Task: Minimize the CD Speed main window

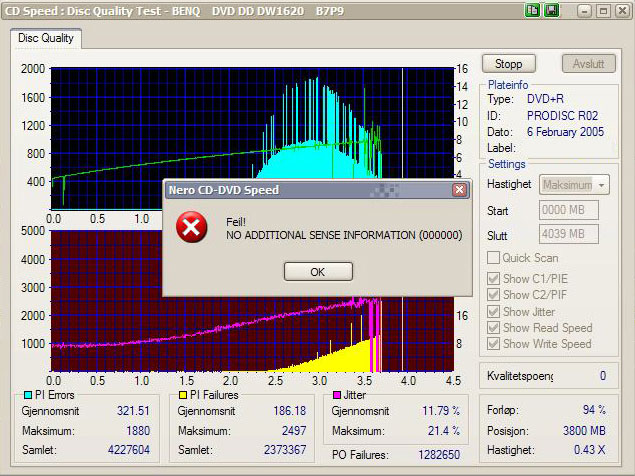Action: click(584, 11)
